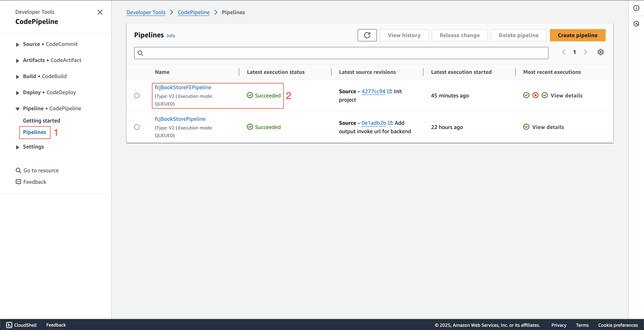Open Terms footer link
Image resolution: width=644 pixels, height=330 pixels.
pos(582,325)
